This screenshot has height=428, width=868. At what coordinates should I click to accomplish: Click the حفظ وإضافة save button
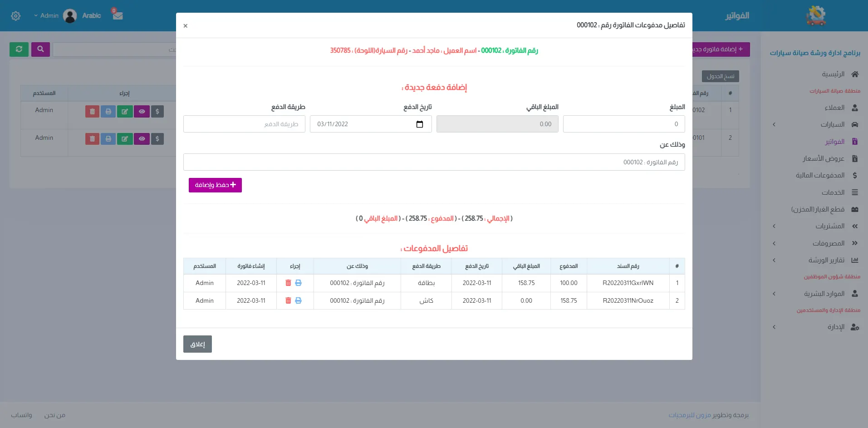215,185
